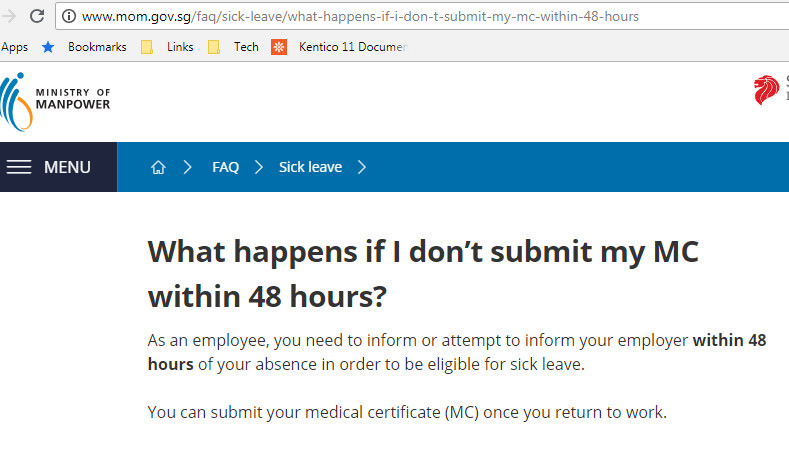Click the Ministry of Manpower logo
This screenshot has width=789, height=454.
(x=56, y=100)
